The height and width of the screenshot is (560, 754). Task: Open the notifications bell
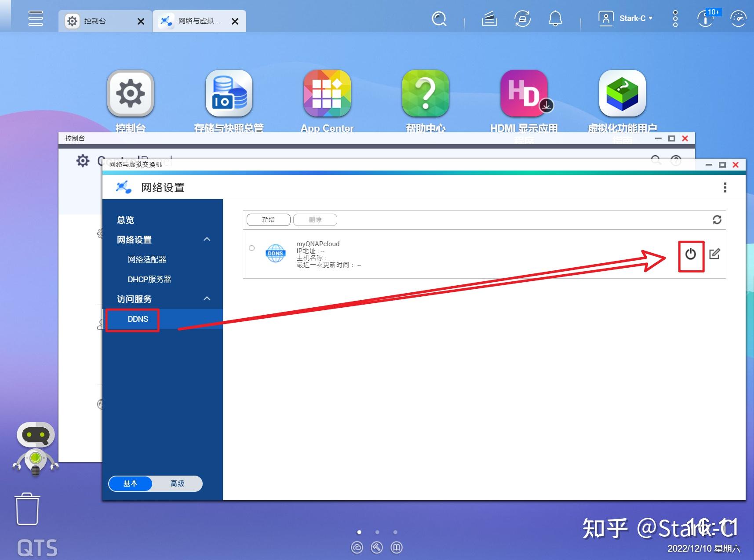[x=555, y=19]
